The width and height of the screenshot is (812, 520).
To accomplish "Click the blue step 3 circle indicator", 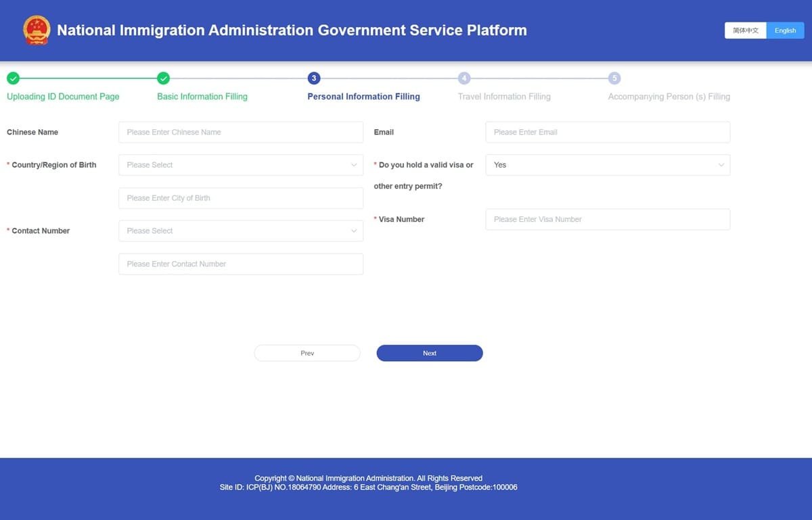I will pyautogui.click(x=313, y=78).
